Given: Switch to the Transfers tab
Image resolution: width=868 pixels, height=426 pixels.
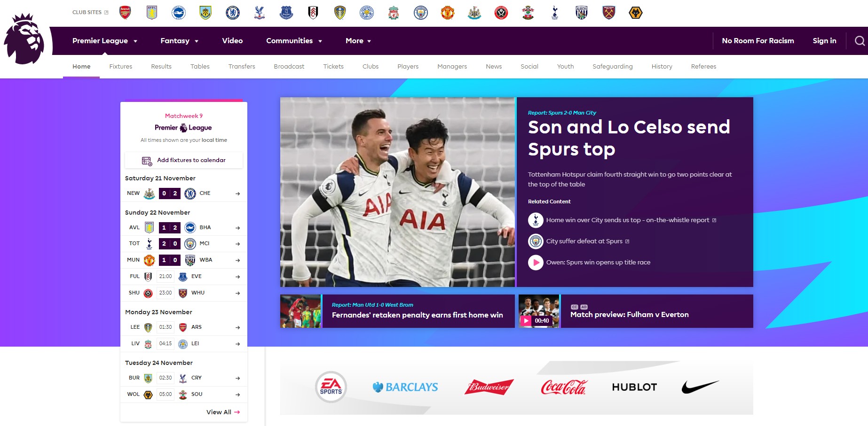Looking at the screenshot, I should tap(242, 67).
